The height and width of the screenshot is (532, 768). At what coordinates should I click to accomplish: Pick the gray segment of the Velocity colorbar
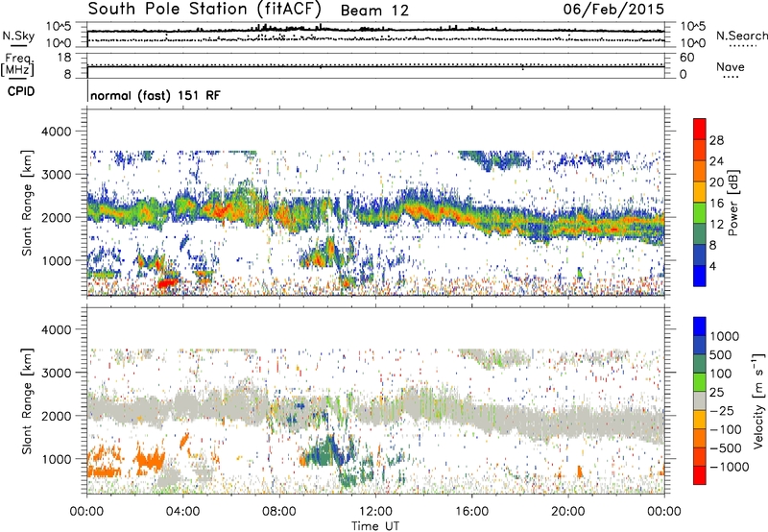700,401
